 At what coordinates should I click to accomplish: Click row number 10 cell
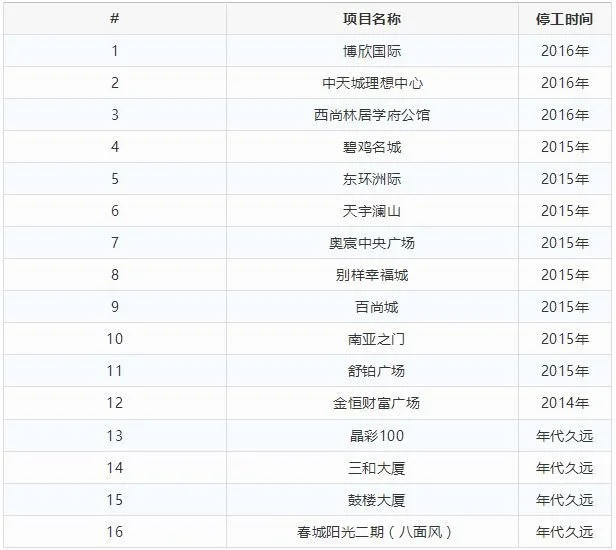(115, 339)
